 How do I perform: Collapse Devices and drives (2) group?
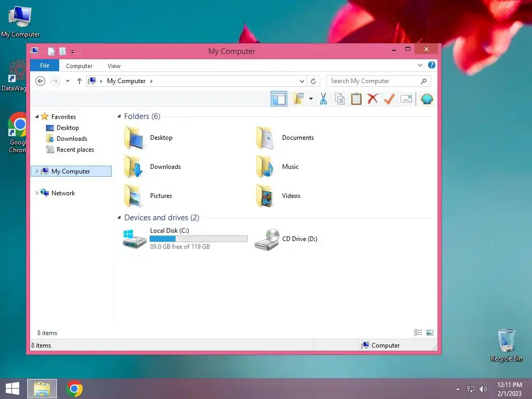click(x=119, y=218)
